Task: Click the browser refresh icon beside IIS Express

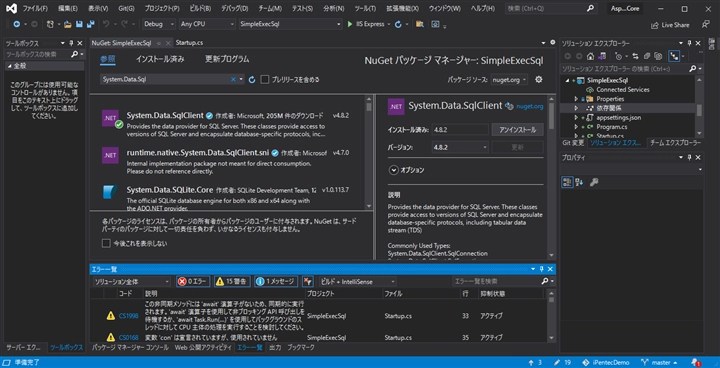Action: pyautogui.click(x=398, y=24)
